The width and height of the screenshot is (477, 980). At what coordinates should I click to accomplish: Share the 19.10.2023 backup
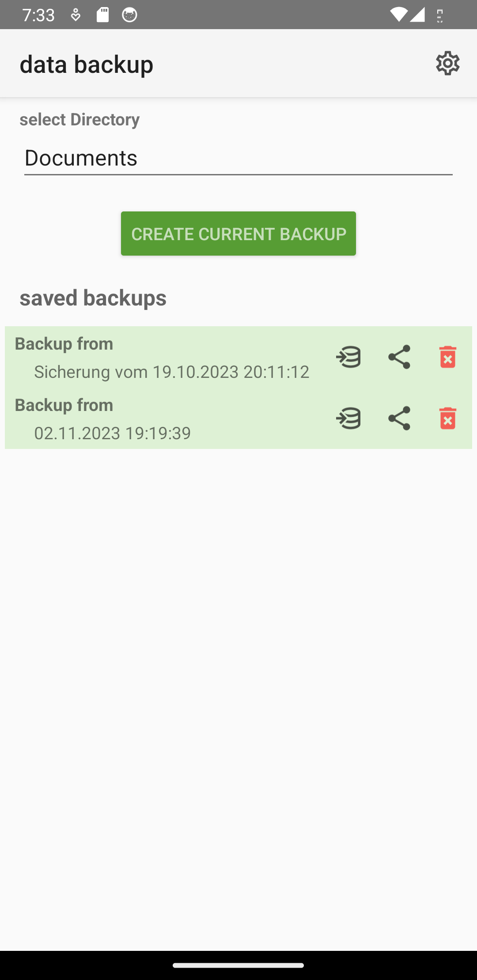(399, 357)
